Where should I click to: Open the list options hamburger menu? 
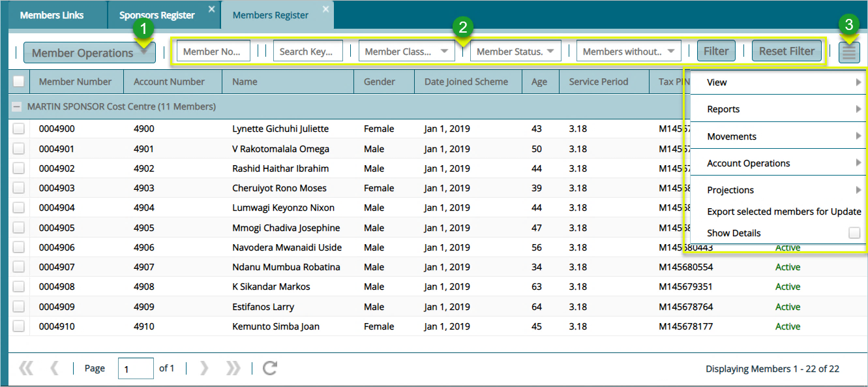pyautogui.click(x=849, y=51)
